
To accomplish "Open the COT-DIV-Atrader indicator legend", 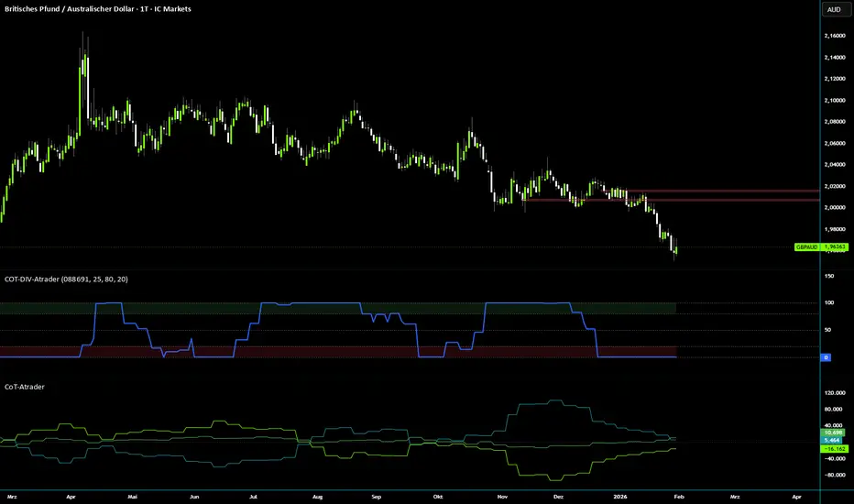I will [x=66, y=279].
